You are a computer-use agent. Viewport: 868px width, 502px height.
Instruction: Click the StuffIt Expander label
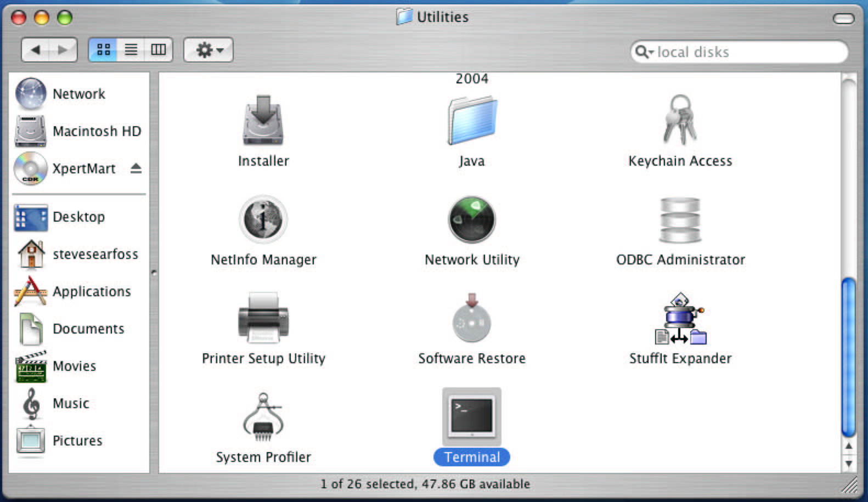(x=680, y=358)
